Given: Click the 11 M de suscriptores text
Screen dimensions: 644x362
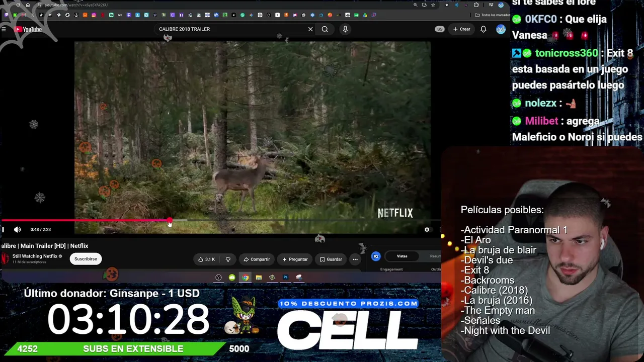Looking at the screenshot, I should 29,262.
